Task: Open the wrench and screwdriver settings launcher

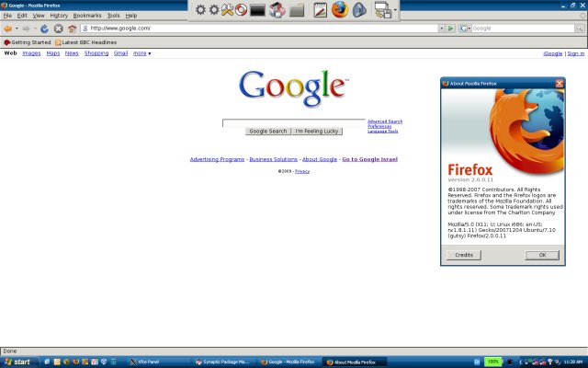Action: 227,9
